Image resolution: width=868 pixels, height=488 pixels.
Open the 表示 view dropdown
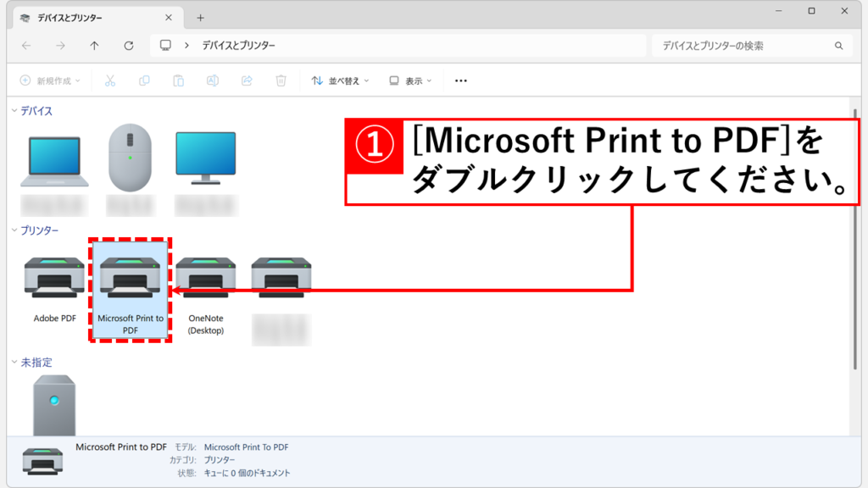(x=410, y=80)
